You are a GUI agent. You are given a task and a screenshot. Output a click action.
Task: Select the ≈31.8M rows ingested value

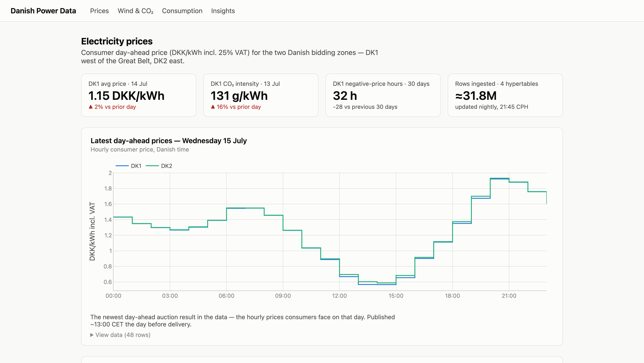click(x=476, y=96)
